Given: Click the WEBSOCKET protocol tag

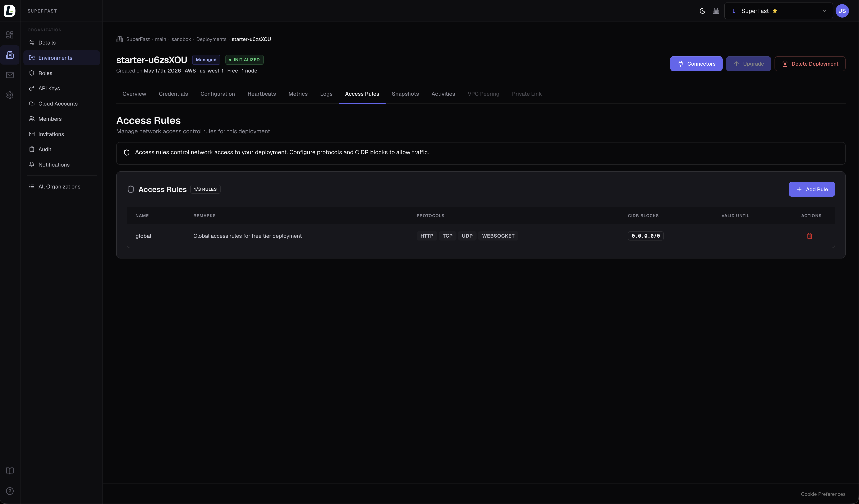Looking at the screenshot, I should [498, 236].
